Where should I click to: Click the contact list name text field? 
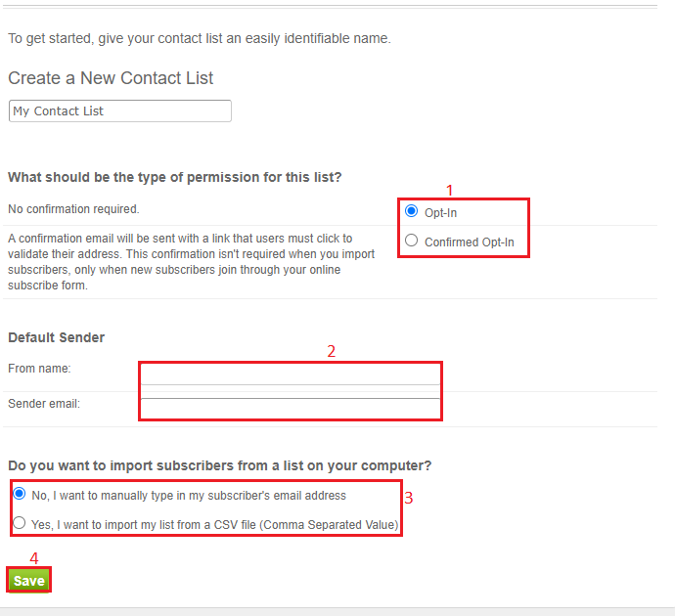click(x=119, y=111)
